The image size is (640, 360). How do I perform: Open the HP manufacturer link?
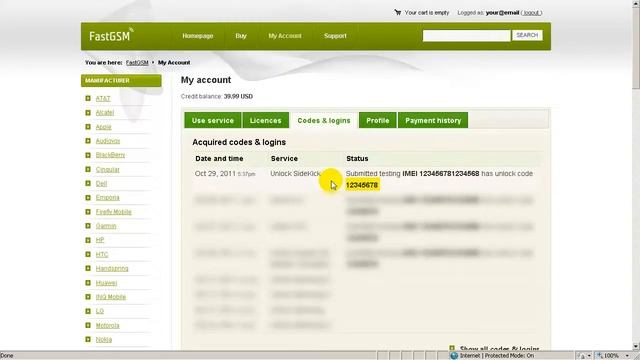coord(100,240)
